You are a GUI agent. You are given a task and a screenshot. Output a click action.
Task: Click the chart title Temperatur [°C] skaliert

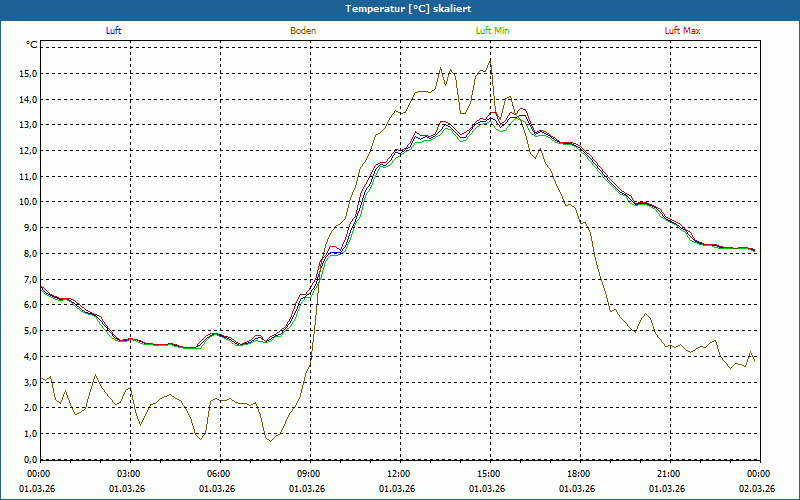(x=400, y=8)
